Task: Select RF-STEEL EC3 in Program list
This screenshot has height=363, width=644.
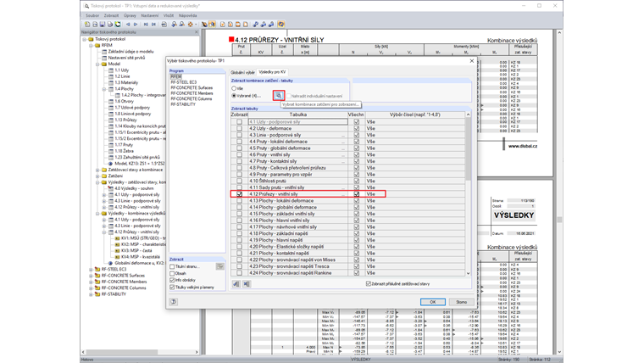Action: point(184,82)
